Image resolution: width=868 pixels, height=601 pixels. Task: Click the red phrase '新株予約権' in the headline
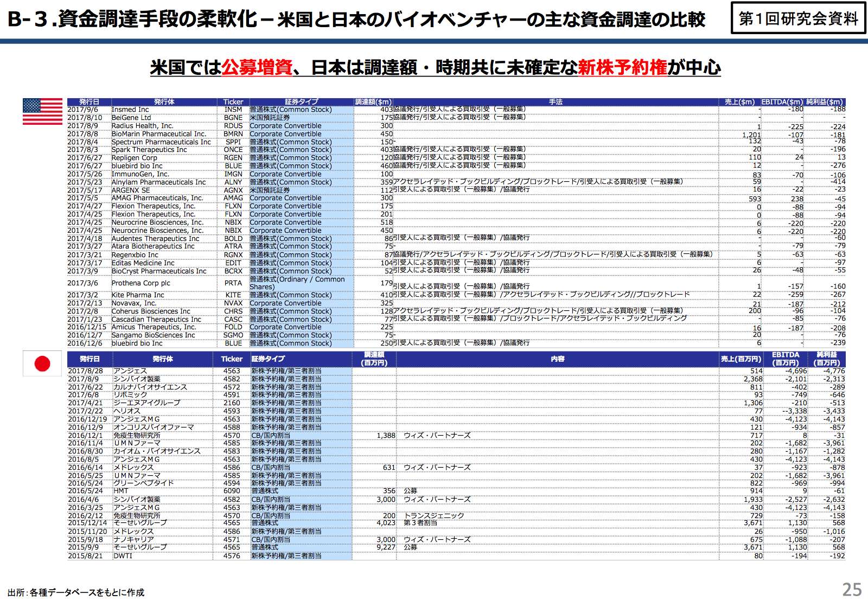[x=622, y=68]
